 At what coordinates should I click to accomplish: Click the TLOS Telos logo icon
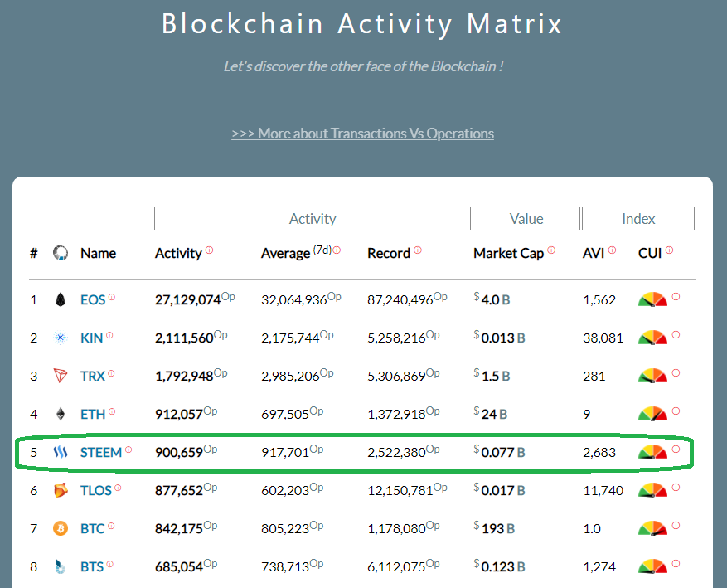(60, 490)
